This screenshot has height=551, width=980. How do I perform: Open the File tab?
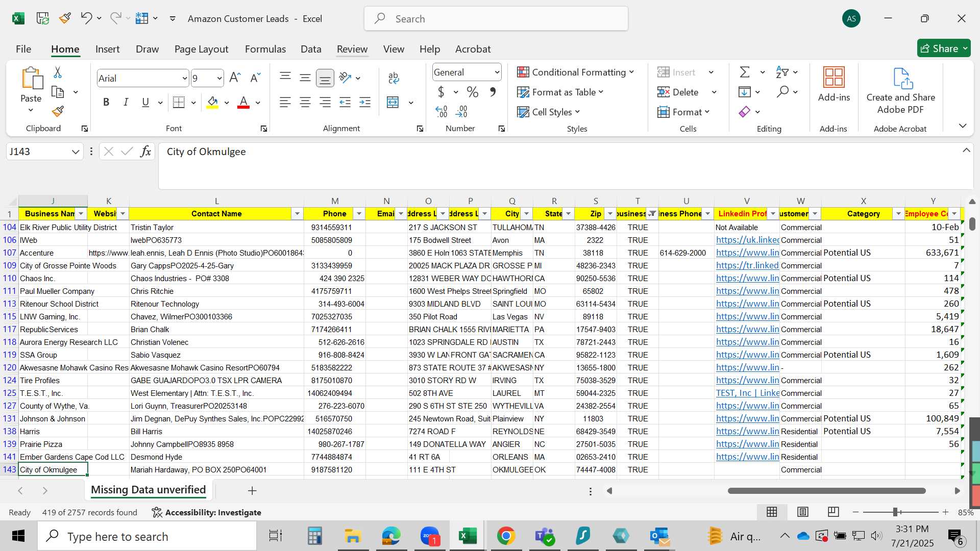click(23, 49)
